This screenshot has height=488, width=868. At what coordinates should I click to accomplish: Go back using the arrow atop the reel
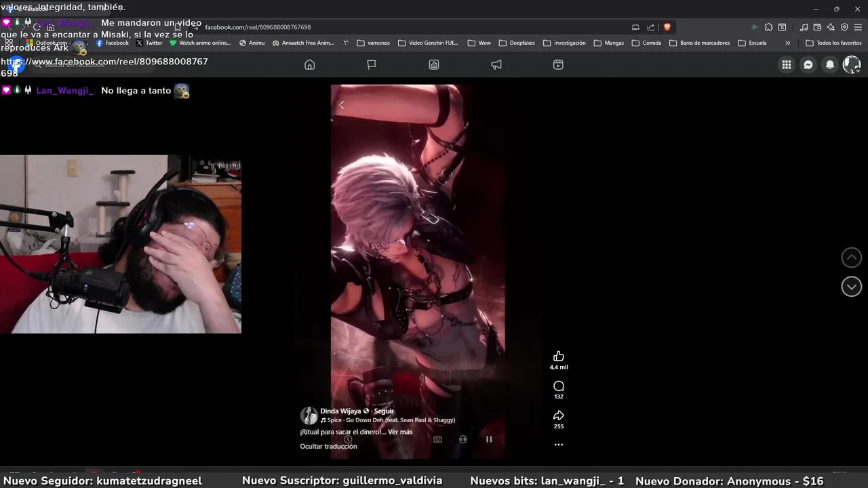click(342, 104)
